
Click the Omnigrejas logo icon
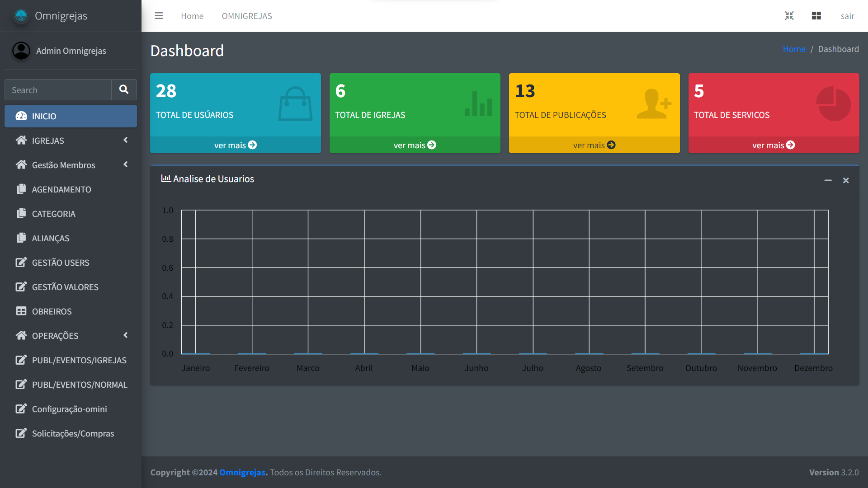click(21, 16)
